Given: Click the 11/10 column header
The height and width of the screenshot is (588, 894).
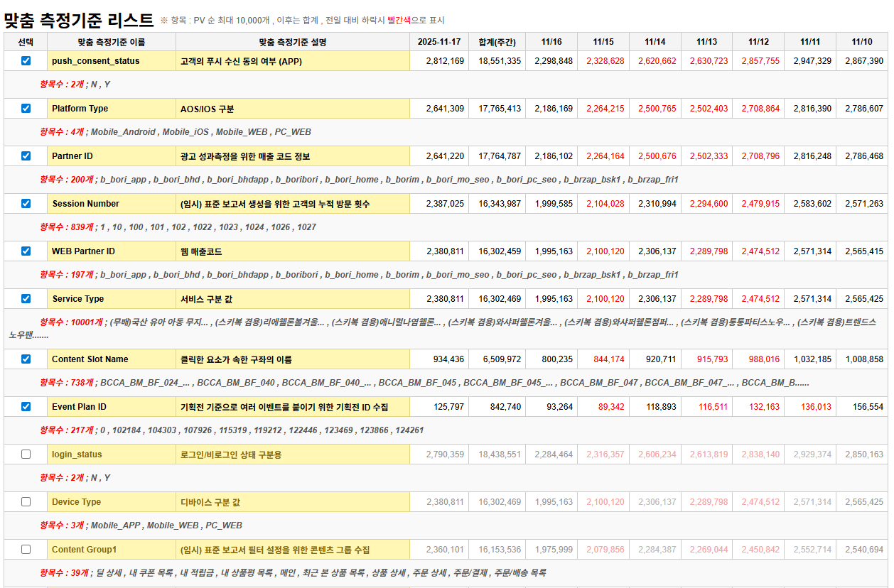Looking at the screenshot, I should tap(862, 42).
